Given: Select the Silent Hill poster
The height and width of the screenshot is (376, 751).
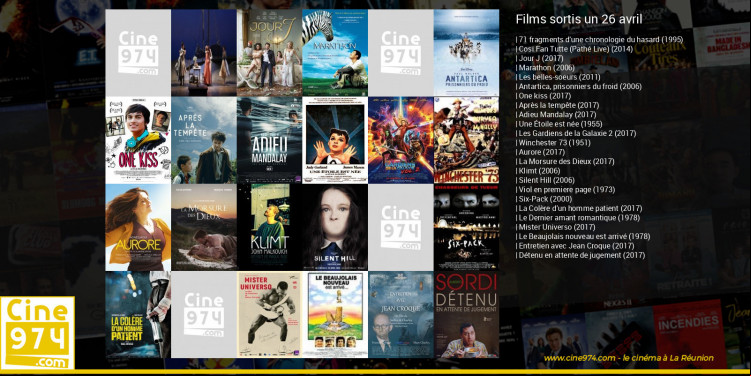Looking at the screenshot, I should coord(335,227).
